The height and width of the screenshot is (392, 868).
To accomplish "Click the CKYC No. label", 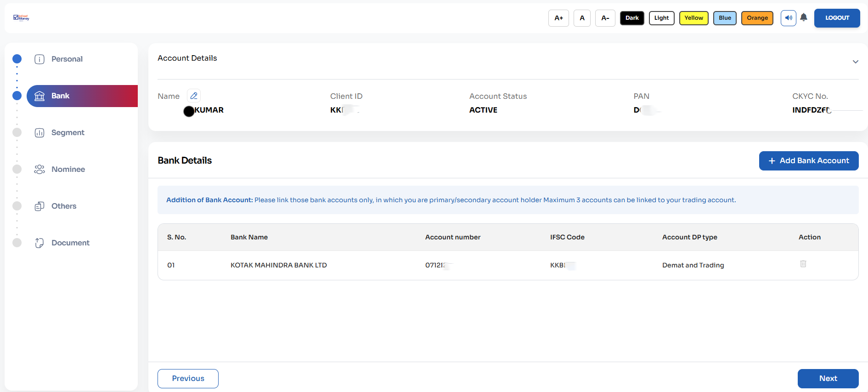I will pyautogui.click(x=810, y=96).
